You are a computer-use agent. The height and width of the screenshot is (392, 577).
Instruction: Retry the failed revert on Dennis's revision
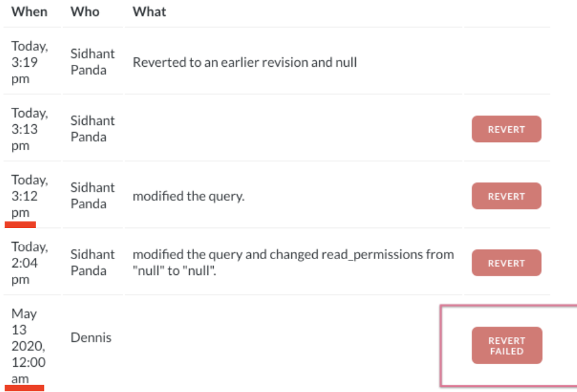tap(506, 345)
